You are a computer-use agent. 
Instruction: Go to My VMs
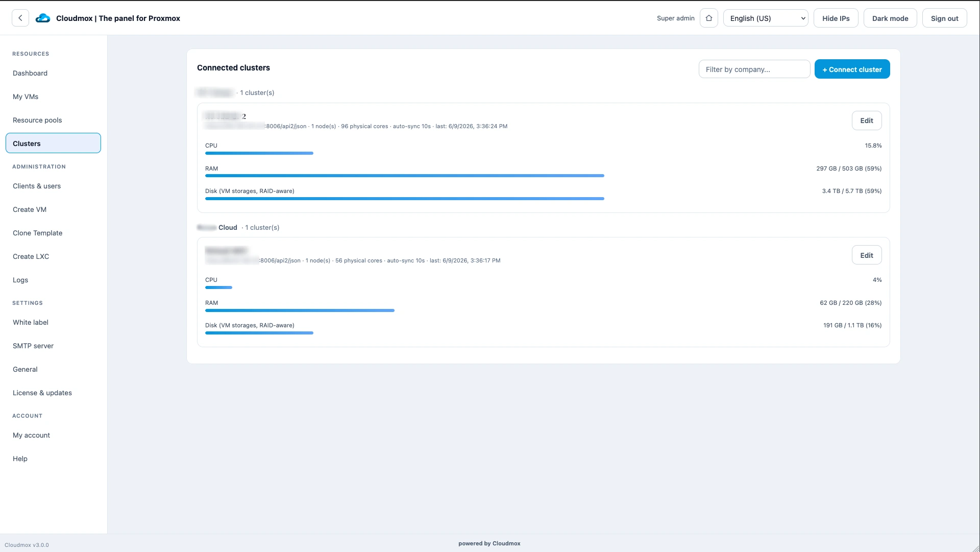pyautogui.click(x=53, y=97)
